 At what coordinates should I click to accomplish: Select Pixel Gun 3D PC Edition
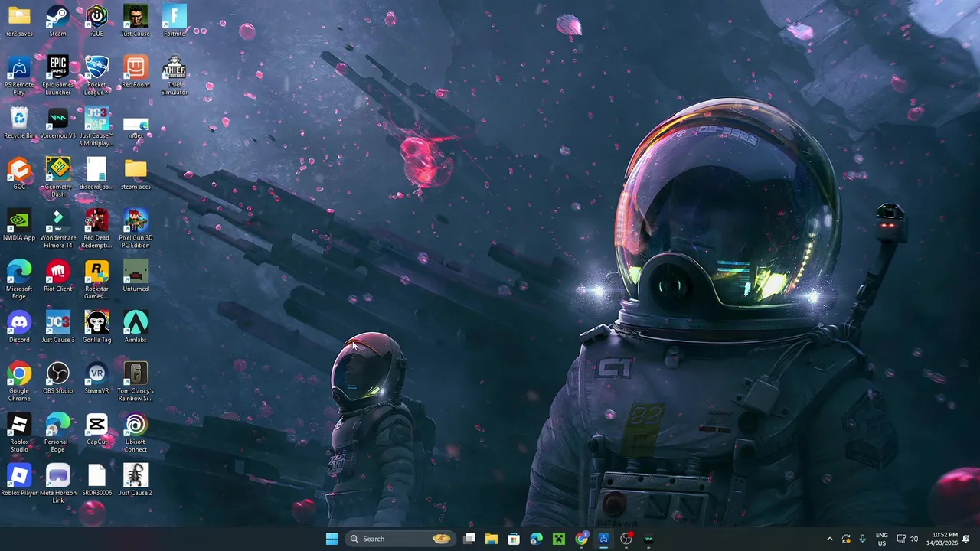pos(136,229)
